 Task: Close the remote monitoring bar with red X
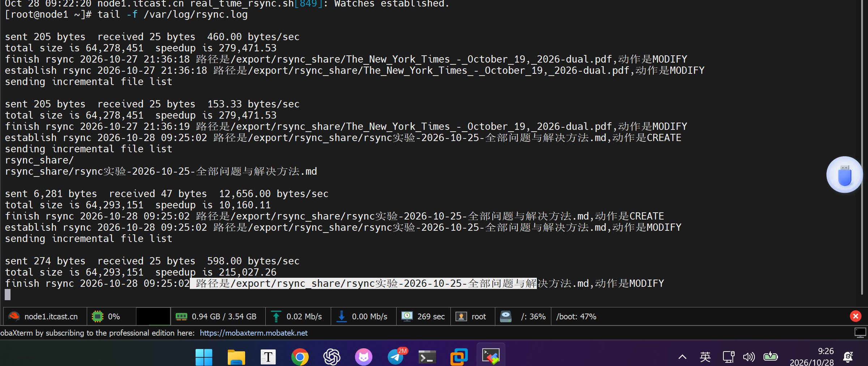[855, 316]
